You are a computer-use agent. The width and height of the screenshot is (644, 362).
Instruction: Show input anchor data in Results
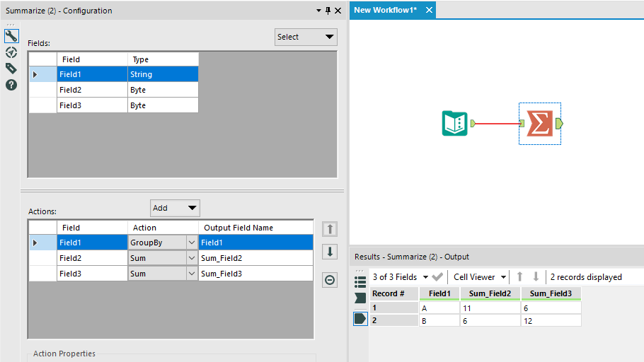(x=360, y=298)
